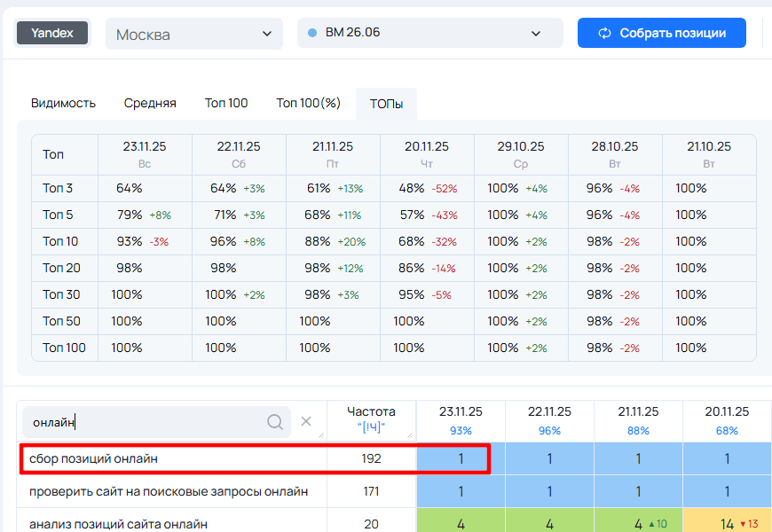The image size is (772, 532).
Task: Clear the keyword filter with the X icon
Action: (x=306, y=422)
